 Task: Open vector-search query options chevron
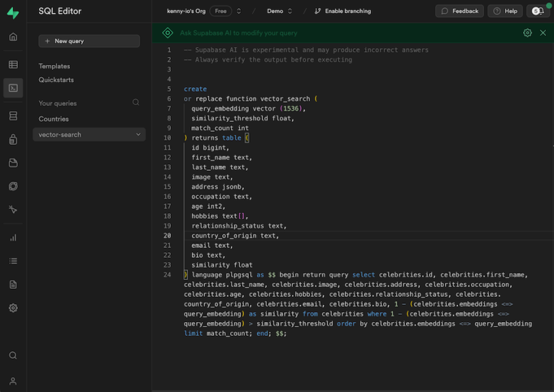(138, 135)
